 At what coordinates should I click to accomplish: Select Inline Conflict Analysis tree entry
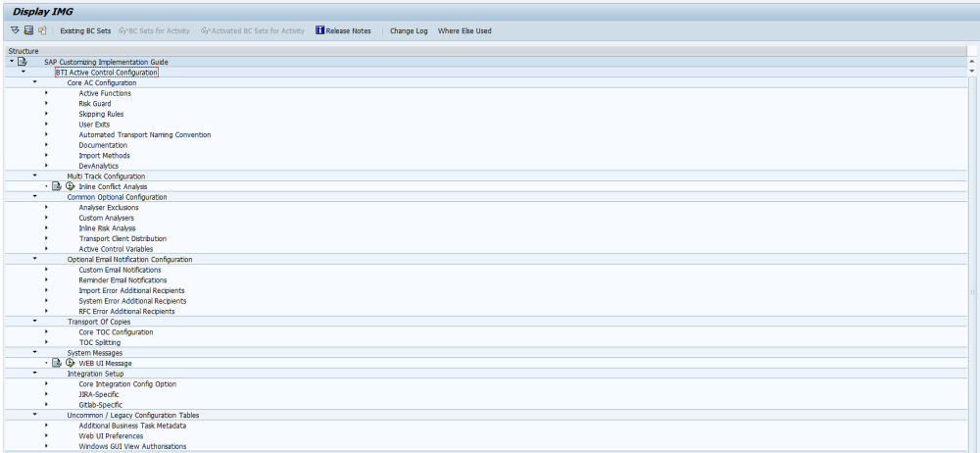click(113, 186)
